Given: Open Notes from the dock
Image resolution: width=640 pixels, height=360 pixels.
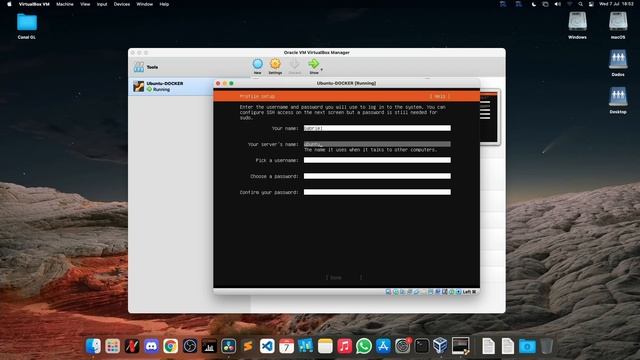Looking at the screenshot, I should 325,346.
